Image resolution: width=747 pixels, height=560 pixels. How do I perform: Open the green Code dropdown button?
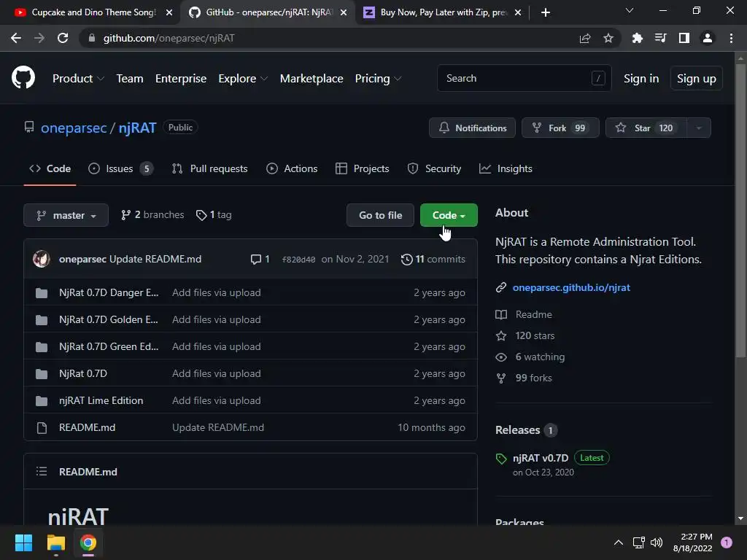tap(449, 215)
